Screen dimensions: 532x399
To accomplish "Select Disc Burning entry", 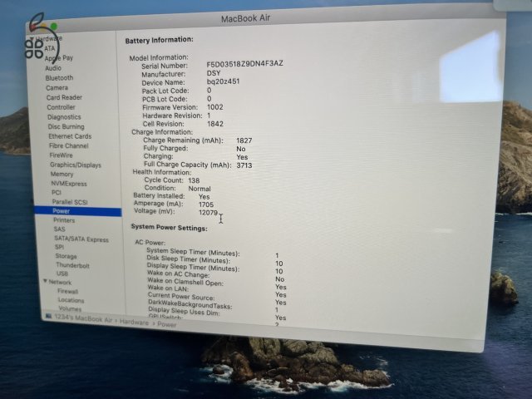I will (66, 127).
